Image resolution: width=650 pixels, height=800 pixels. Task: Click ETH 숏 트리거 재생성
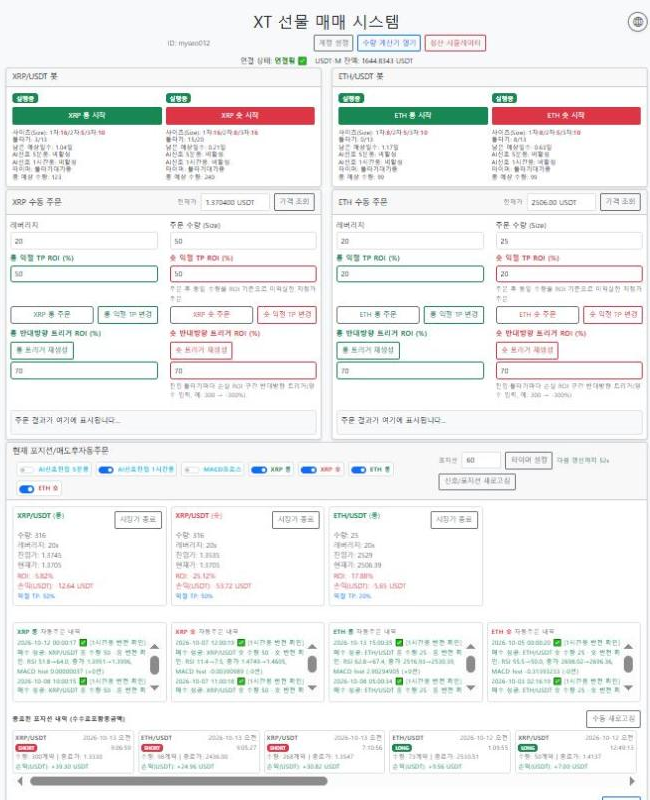[527, 351]
